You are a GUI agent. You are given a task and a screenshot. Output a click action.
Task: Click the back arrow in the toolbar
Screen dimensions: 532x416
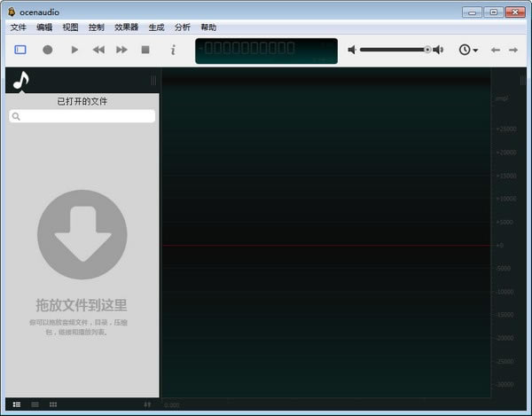pos(496,51)
